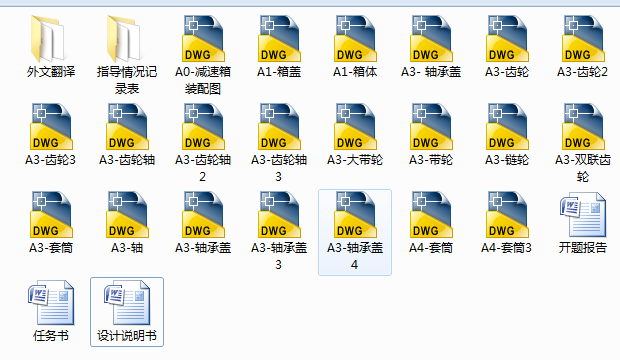Screen dimensions: 620x360
Task: Select the A3-链轮 DWG file icon
Action: (x=507, y=127)
